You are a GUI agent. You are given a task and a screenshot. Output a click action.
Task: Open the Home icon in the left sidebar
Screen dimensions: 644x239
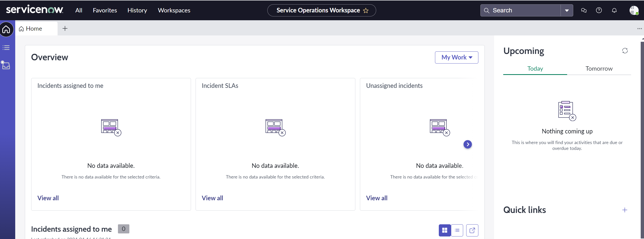point(6,29)
